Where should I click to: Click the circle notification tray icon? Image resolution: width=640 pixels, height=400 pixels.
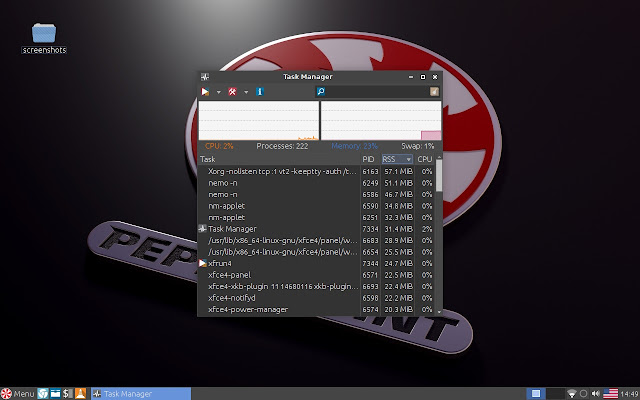click(x=584, y=393)
